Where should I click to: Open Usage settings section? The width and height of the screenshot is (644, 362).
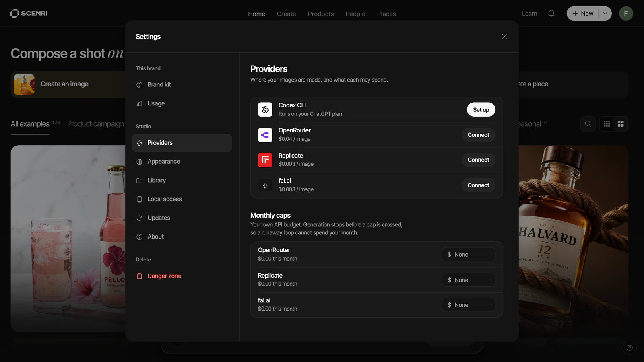(x=182, y=103)
